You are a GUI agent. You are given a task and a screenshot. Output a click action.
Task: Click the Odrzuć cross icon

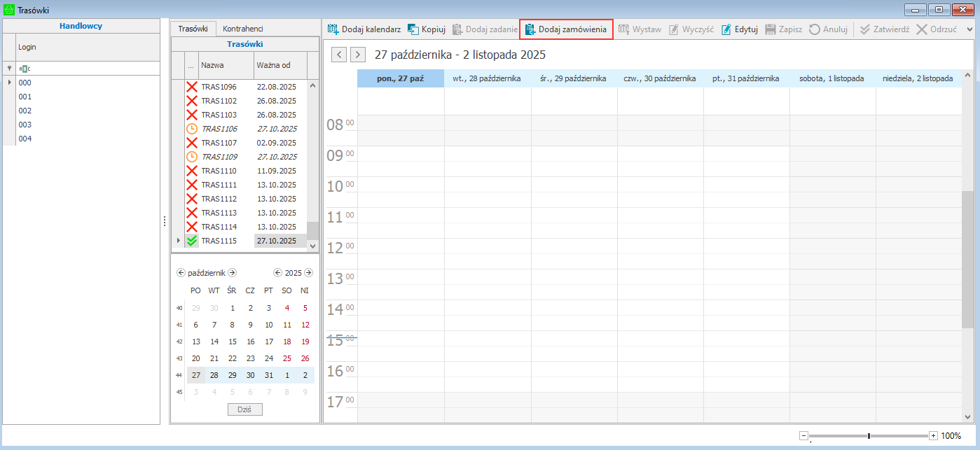(x=922, y=29)
